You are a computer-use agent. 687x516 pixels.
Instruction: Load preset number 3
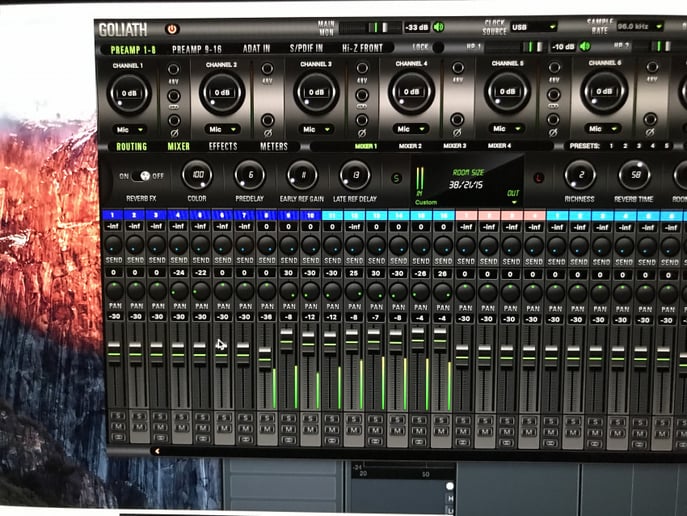tap(639, 146)
